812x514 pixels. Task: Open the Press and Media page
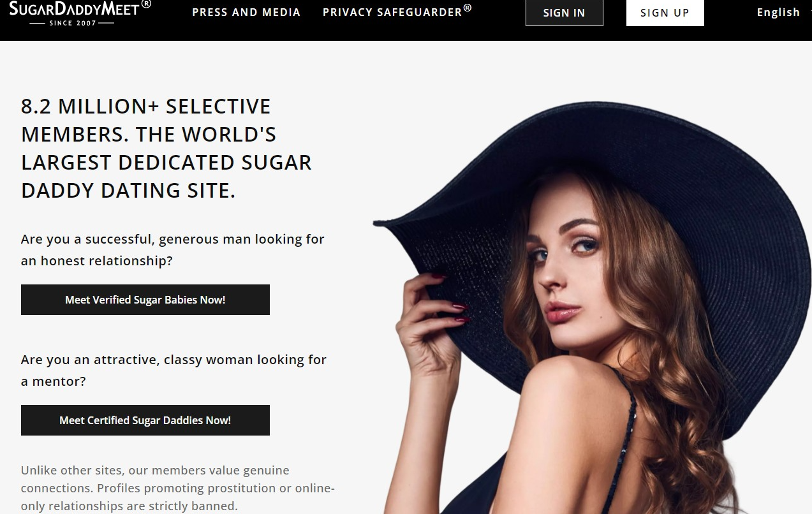click(246, 12)
